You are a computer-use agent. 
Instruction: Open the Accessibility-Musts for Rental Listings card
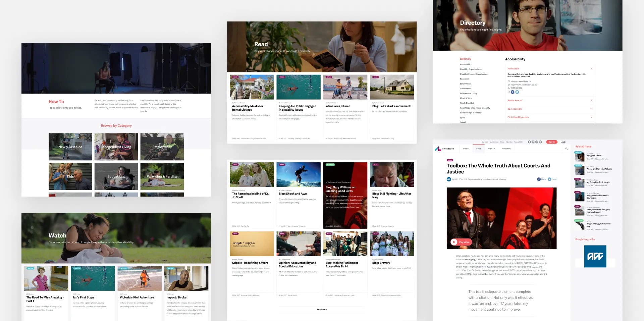tap(252, 107)
